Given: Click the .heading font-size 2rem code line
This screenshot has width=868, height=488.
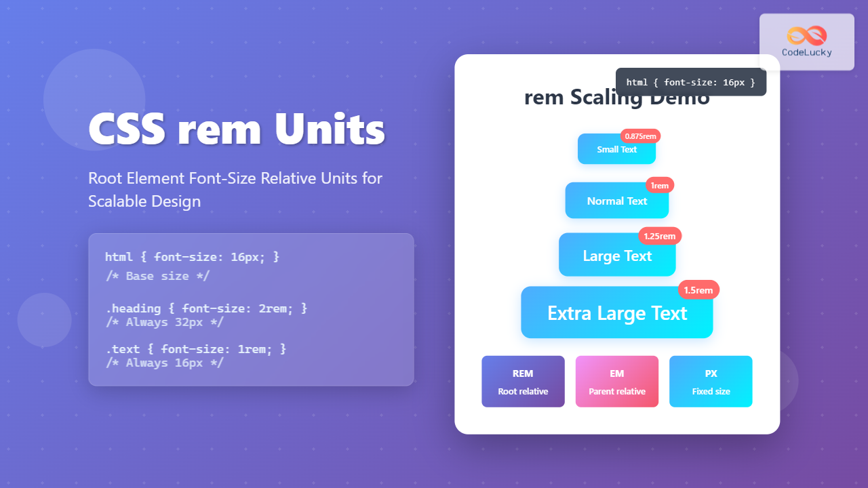Looking at the screenshot, I should coord(206,308).
